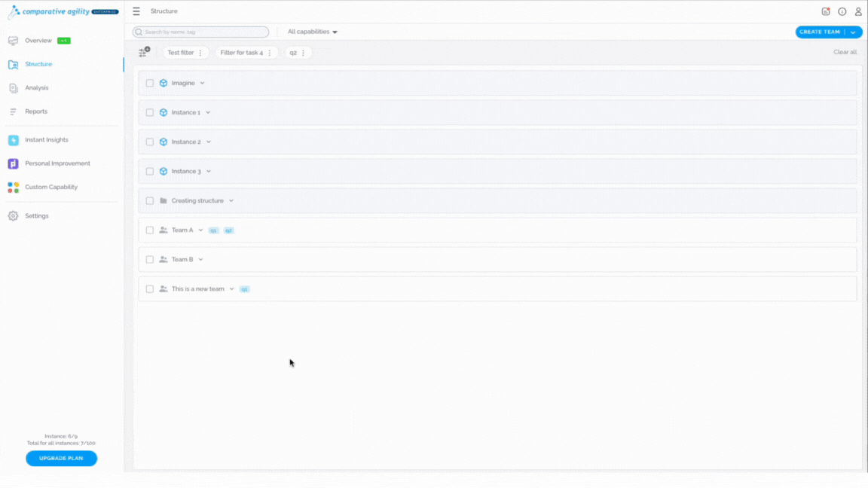This screenshot has width=868, height=488.
Task: Click the Settings gear icon
Action: (14, 216)
